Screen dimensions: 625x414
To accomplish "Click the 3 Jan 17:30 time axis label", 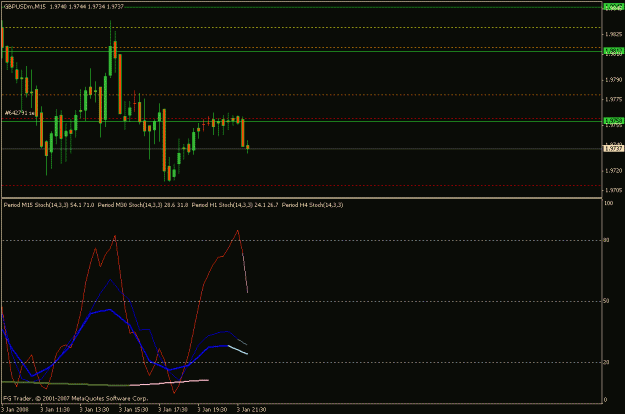I will point(173,409).
